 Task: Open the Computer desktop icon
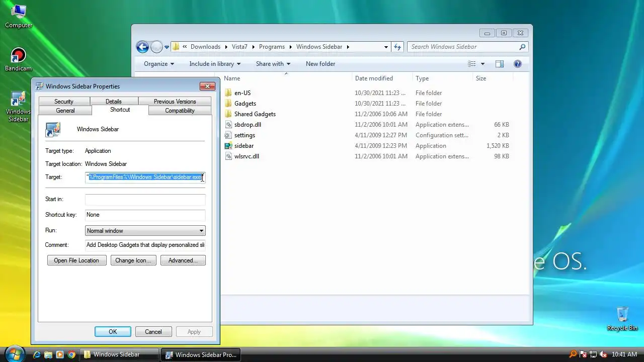tap(19, 15)
